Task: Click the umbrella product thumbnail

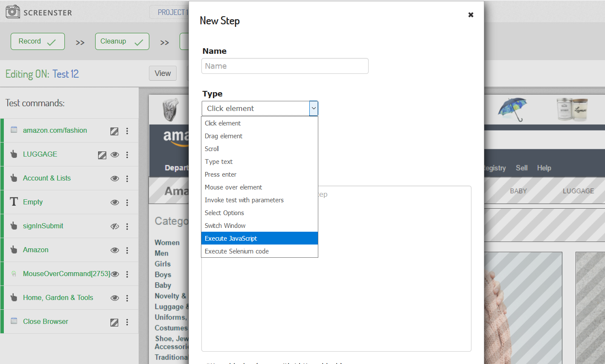Action: coord(512,110)
